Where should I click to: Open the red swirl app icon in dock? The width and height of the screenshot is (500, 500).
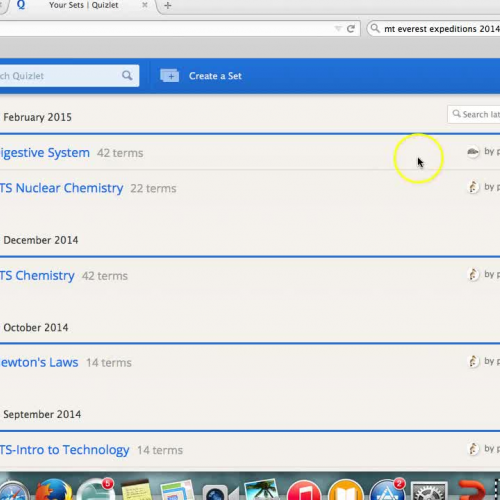[x=473, y=490]
